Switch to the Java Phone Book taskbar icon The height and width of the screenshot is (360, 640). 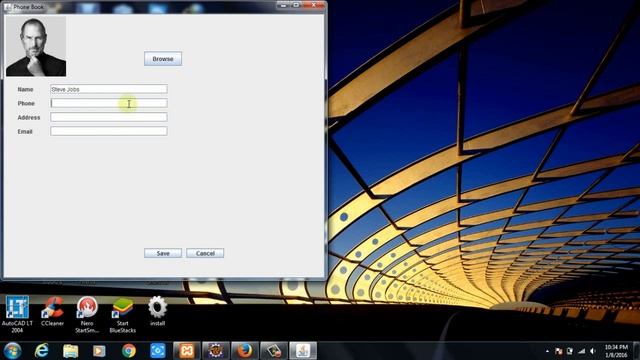point(303,351)
